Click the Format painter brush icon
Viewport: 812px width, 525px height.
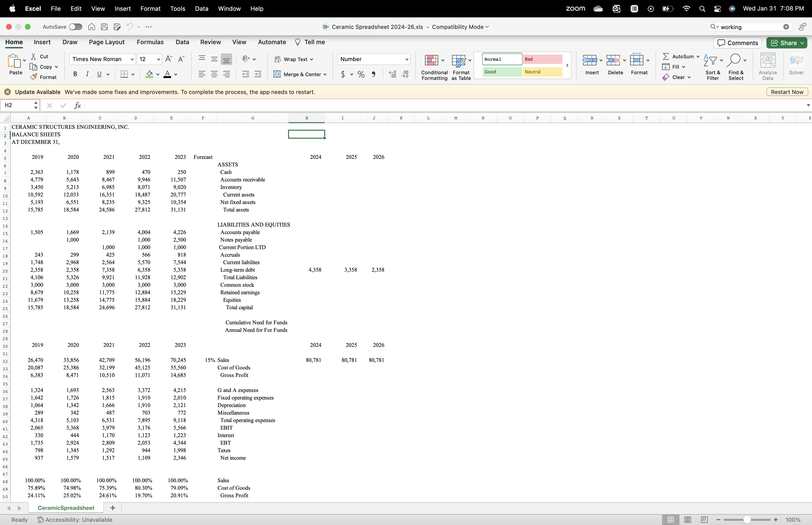click(33, 77)
